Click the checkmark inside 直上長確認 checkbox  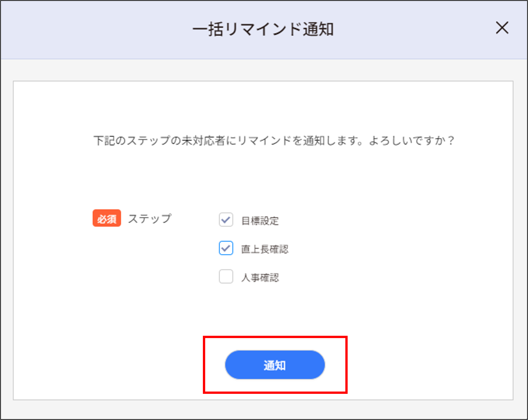click(226, 248)
